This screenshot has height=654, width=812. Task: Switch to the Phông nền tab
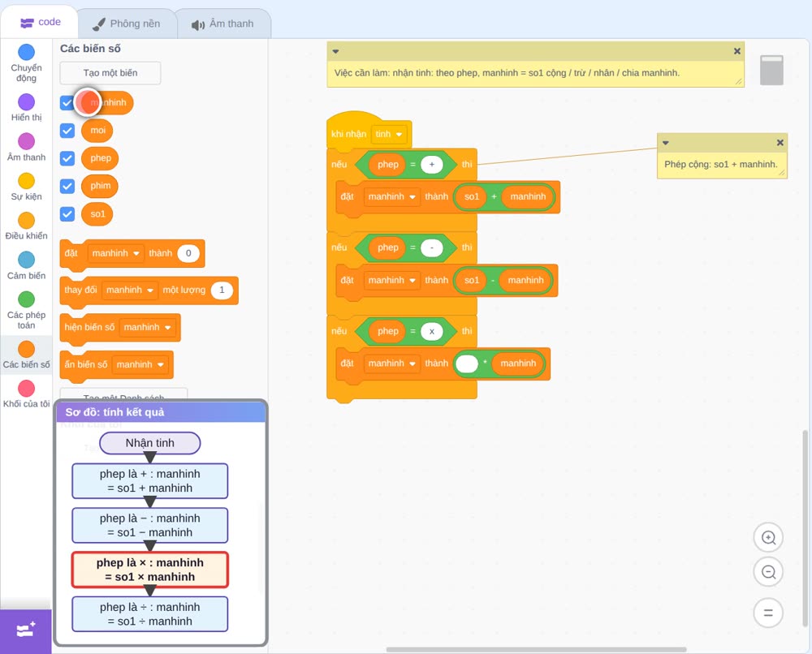(127, 24)
